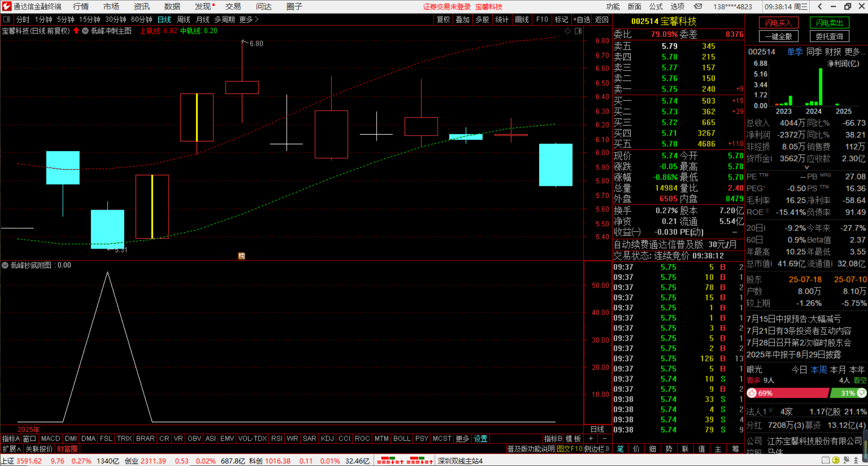868x466 pixels.
Task: Click the yellow circular icon in status bar
Action: click(835, 461)
